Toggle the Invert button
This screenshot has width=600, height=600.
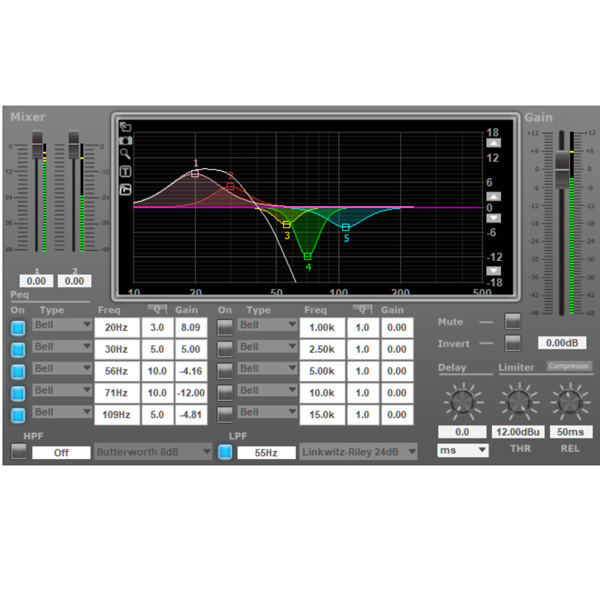coord(513,342)
